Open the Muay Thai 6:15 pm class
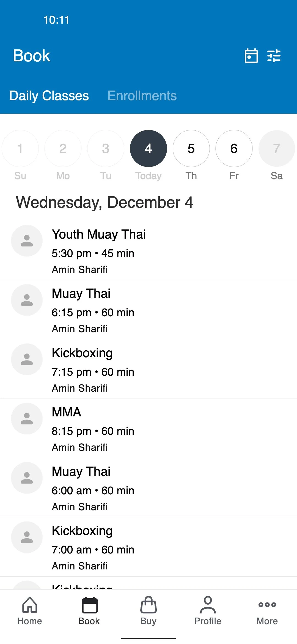This screenshot has width=297, height=644. [x=148, y=310]
